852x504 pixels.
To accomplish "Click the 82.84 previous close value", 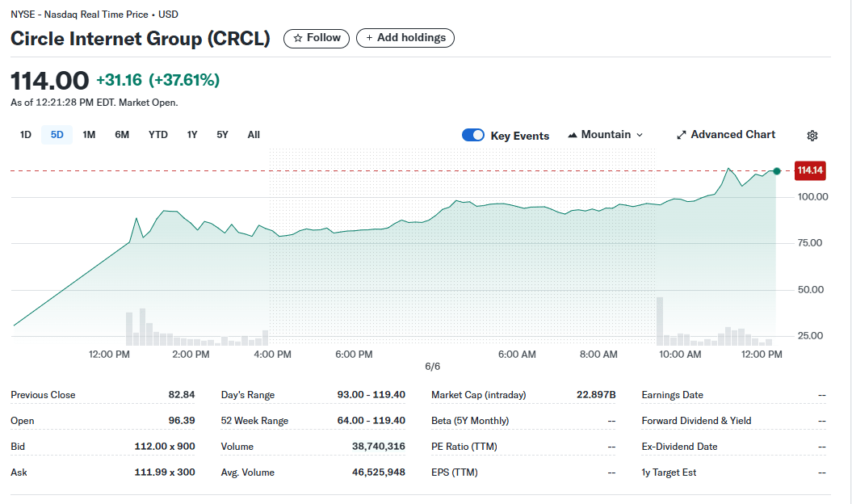I will coord(182,395).
